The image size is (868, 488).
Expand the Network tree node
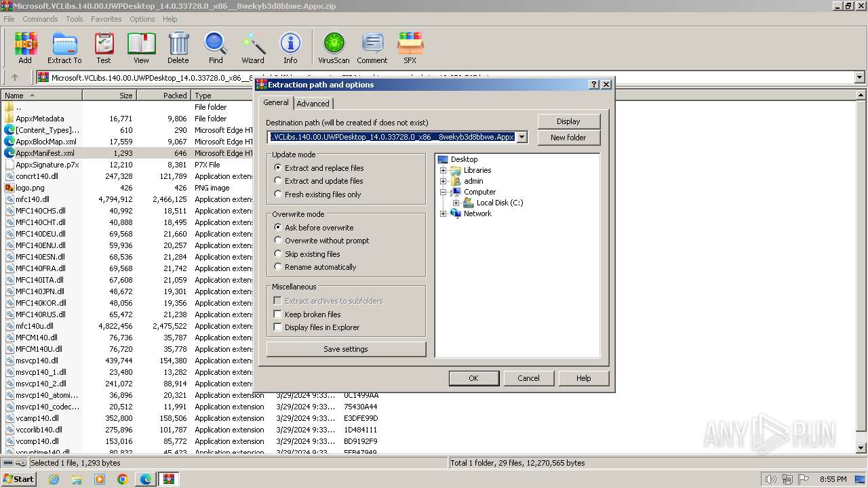[443, 213]
